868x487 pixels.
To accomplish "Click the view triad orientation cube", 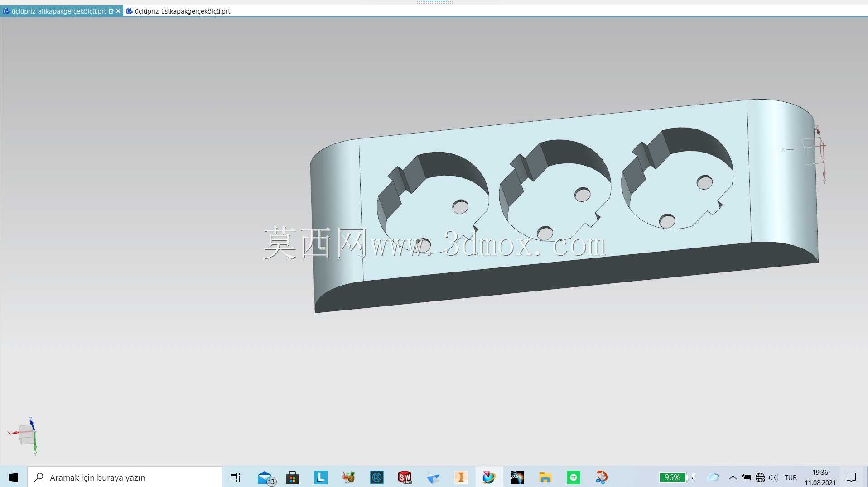I will tap(26, 434).
